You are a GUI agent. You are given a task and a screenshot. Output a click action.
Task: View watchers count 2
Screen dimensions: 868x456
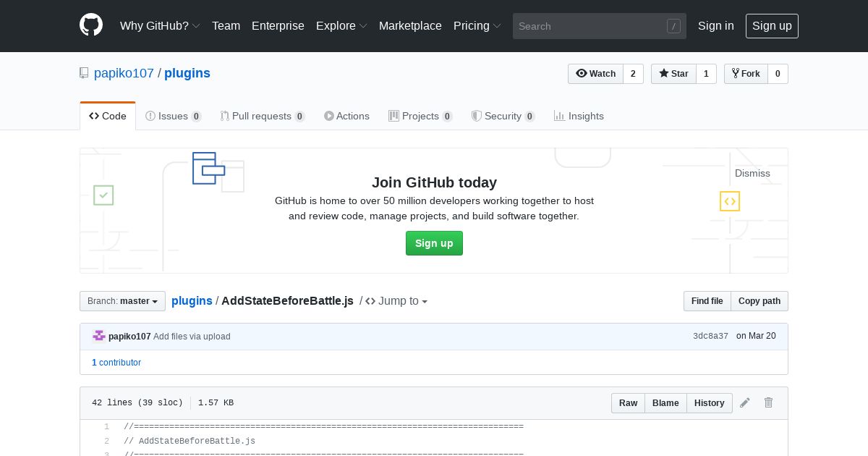click(x=633, y=74)
